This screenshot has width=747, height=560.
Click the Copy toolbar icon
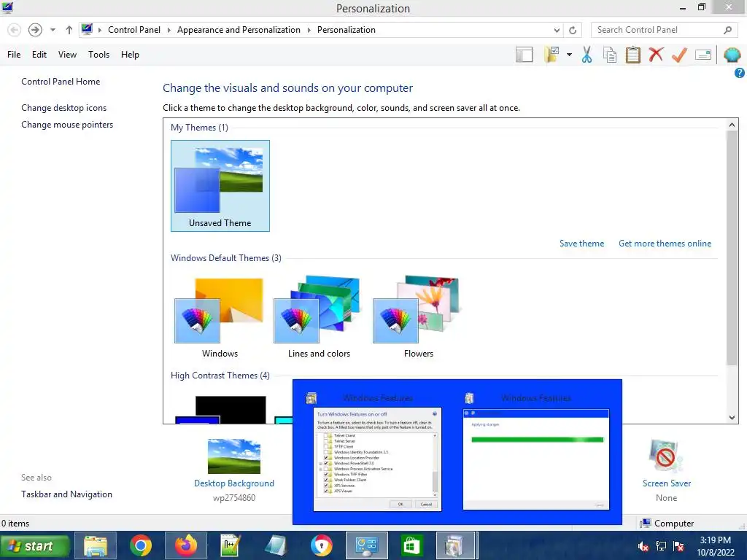(x=610, y=55)
